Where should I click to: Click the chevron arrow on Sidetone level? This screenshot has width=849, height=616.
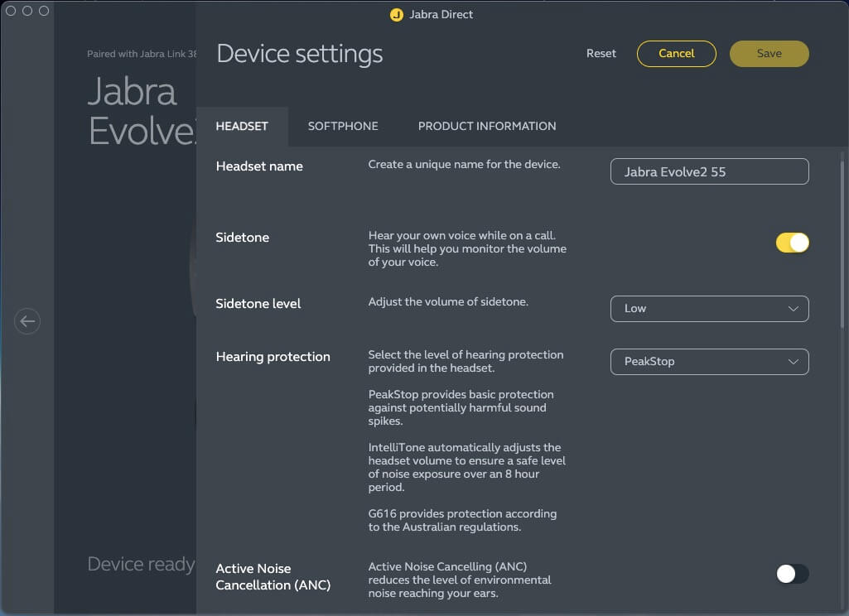click(793, 309)
